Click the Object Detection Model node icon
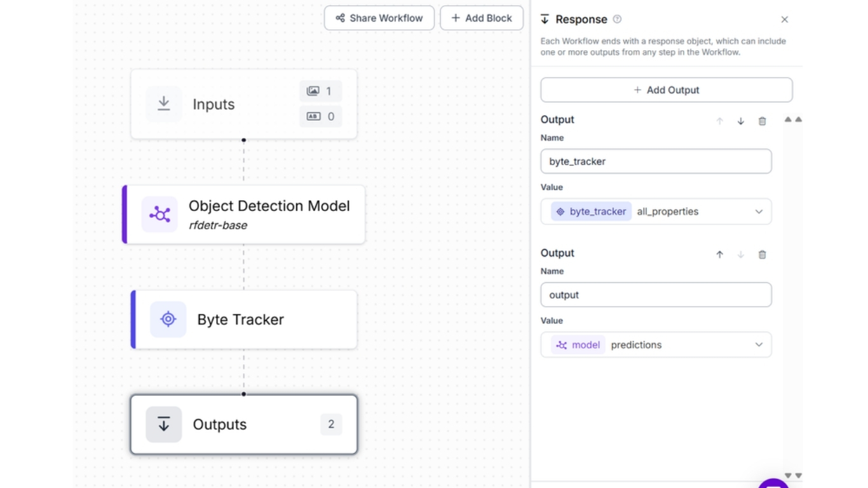The width and height of the screenshot is (868, 488). (159, 215)
